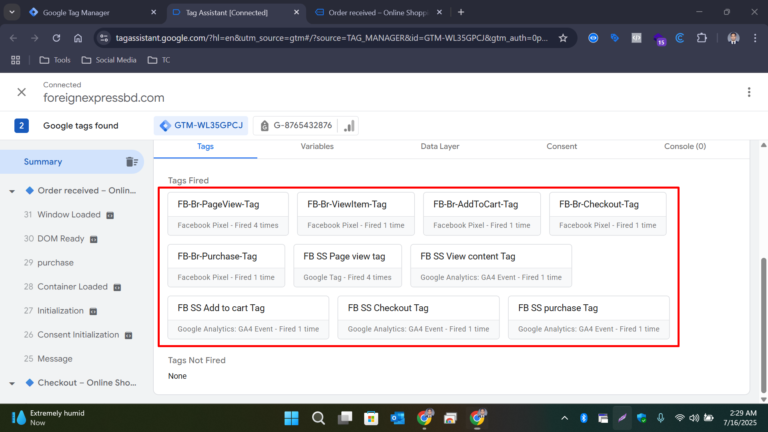Collapse the Order received event group

pyautogui.click(x=11, y=191)
